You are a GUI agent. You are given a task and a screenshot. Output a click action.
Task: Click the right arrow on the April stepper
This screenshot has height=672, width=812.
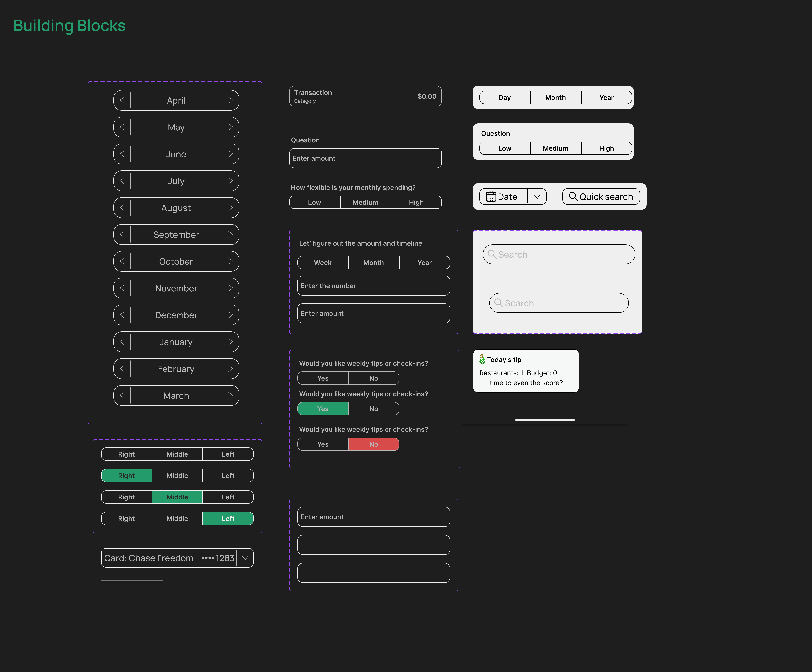(231, 100)
